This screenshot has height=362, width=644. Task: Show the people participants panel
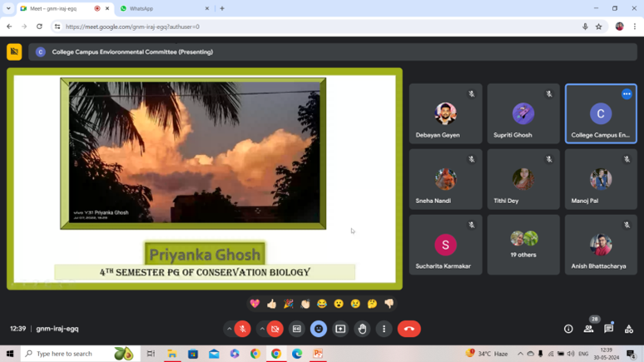coord(588,329)
